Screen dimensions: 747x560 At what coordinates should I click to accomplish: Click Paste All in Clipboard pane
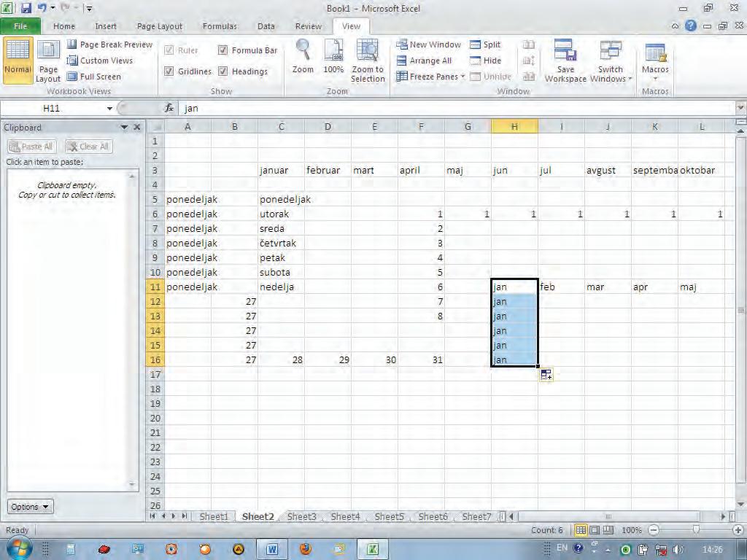coord(32,147)
